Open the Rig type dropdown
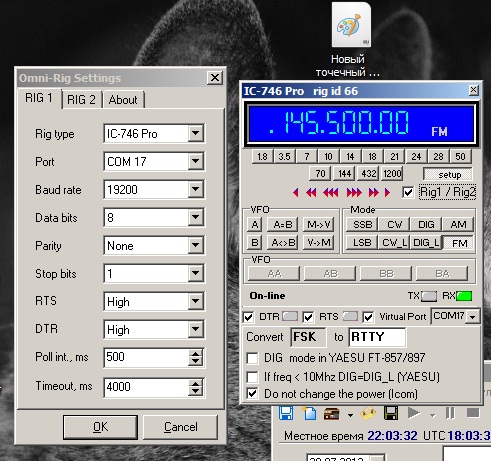491x461 pixels. (196, 133)
